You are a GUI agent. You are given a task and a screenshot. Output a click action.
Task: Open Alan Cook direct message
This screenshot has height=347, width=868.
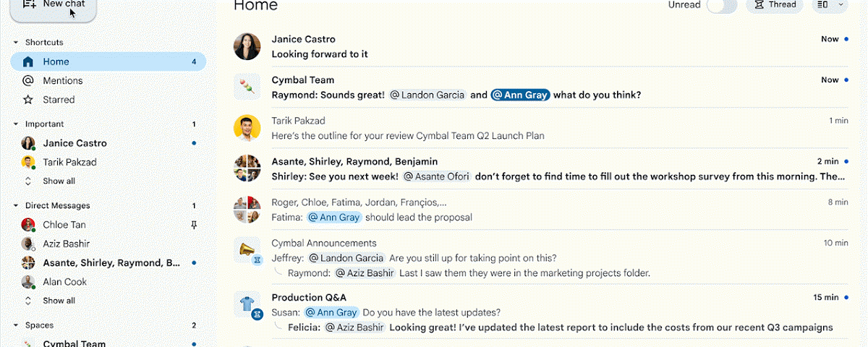(x=64, y=282)
